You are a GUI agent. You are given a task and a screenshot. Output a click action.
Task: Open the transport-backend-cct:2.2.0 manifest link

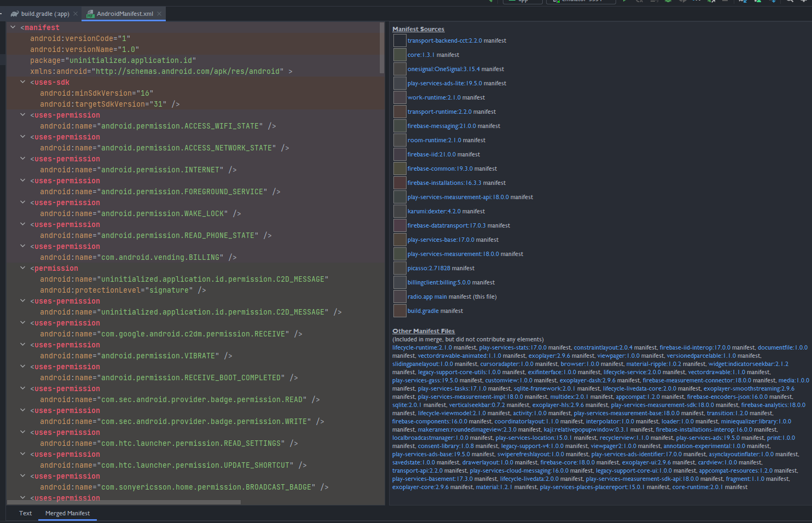[x=445, y=40]
